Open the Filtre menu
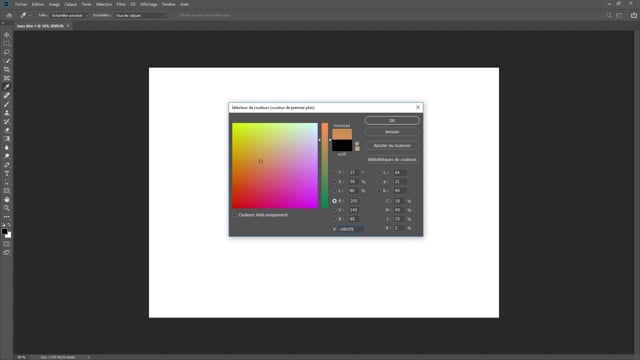The height and width of the screenshot is (360, 640). [x=121, y=4]
